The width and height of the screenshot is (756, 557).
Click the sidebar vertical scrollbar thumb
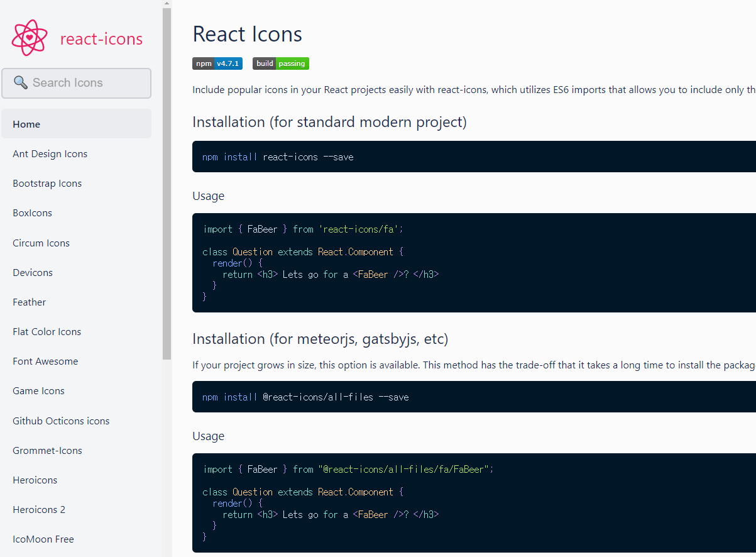tap(167, 184)
